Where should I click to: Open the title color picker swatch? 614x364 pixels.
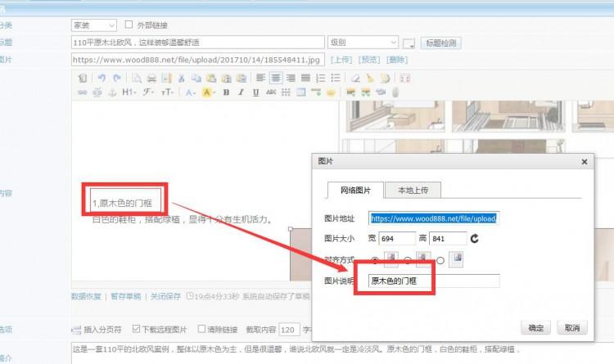click(409, 43)
